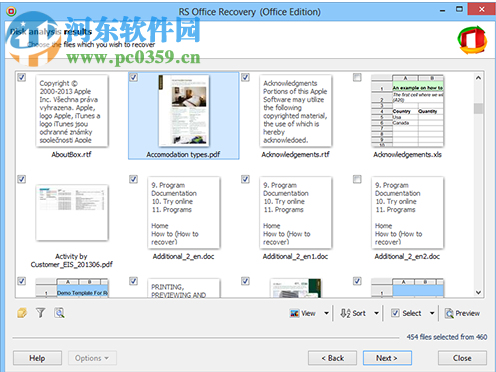Check the Additional_2_en2.doc checkbox
Viewport: 496px width, 372px height.
point(357,179)
